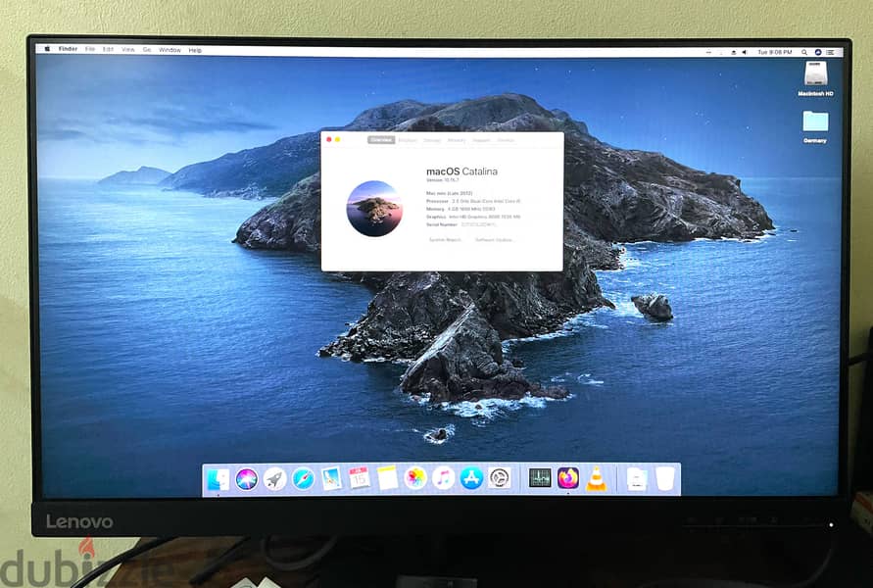The width and height of the screenshot is (873, 588).
Task: Open the App Store in Dock
Action: click(x=471, y=478)
